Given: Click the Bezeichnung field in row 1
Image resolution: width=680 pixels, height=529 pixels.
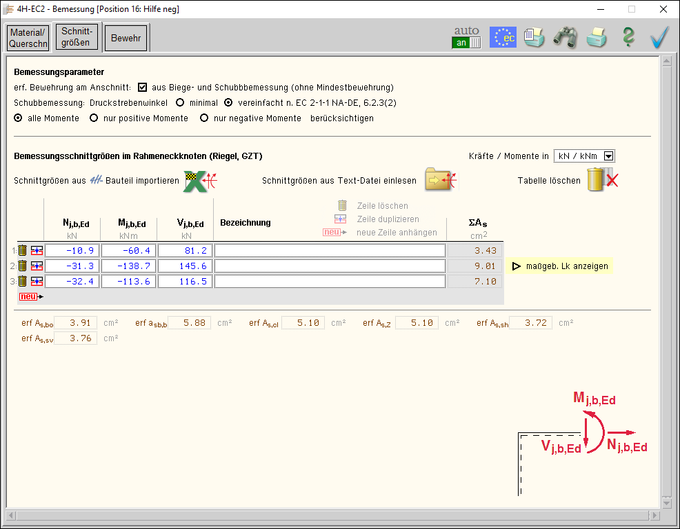Looking at the screenshot, I should (x=331, y=250).
